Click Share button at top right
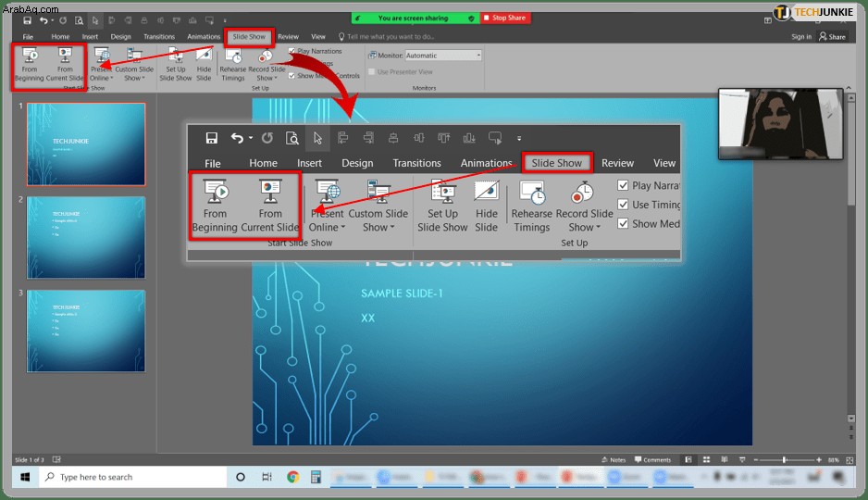 pyautogui.click(x=832, y=36)
